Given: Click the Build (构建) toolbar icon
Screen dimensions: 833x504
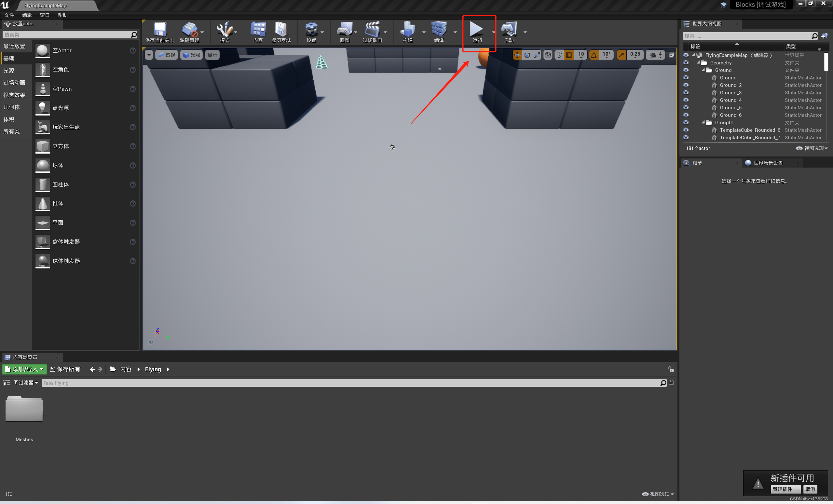Looking at the screenshot, I should [x=407, y=29].
